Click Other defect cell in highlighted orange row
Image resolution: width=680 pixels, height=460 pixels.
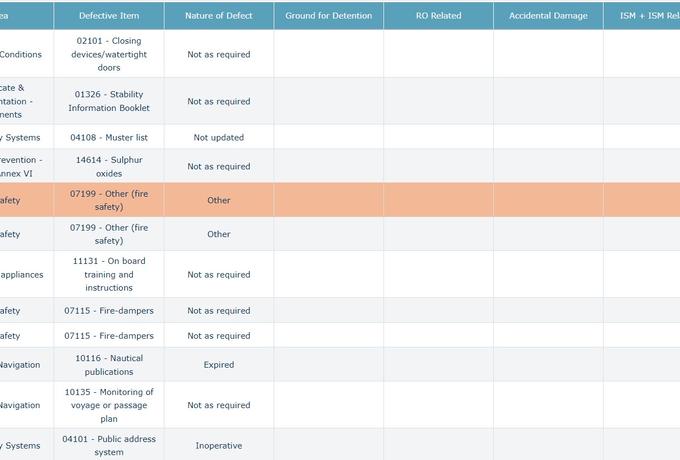[219, 200]
